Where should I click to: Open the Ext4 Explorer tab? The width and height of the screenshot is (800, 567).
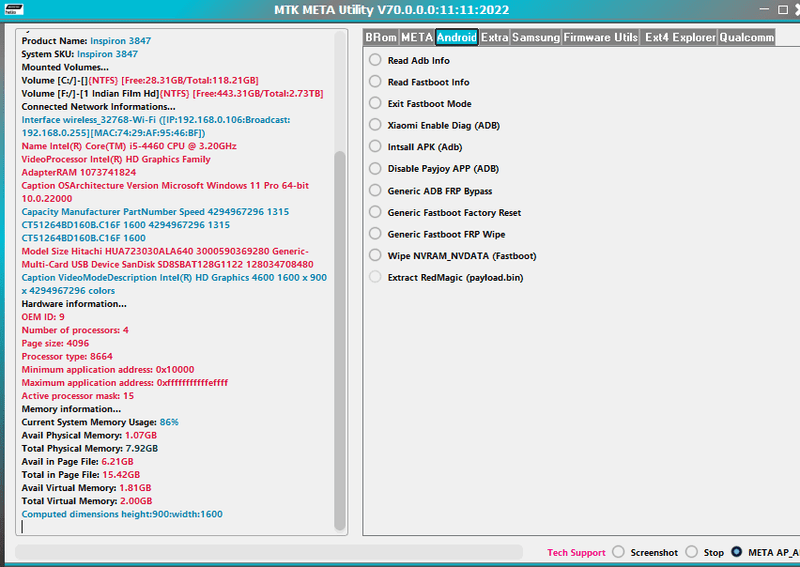pyautogui.click(x=680, y=37)
